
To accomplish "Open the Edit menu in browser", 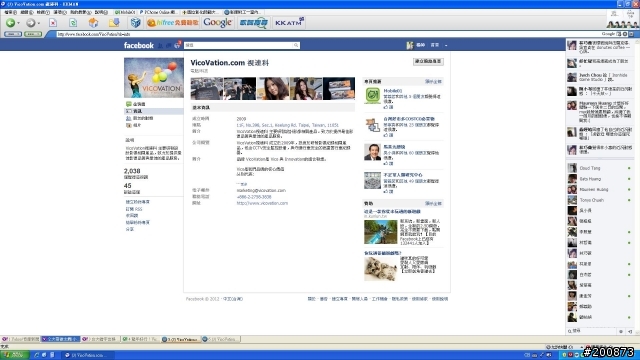I will tap(27, 12).
